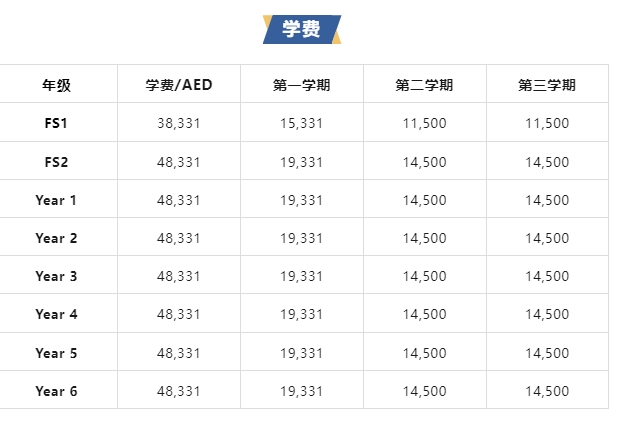The height and width of the screenshot is (441, 618).
Task: Click the Year 3 row label
Action: [x=56, y=276]
